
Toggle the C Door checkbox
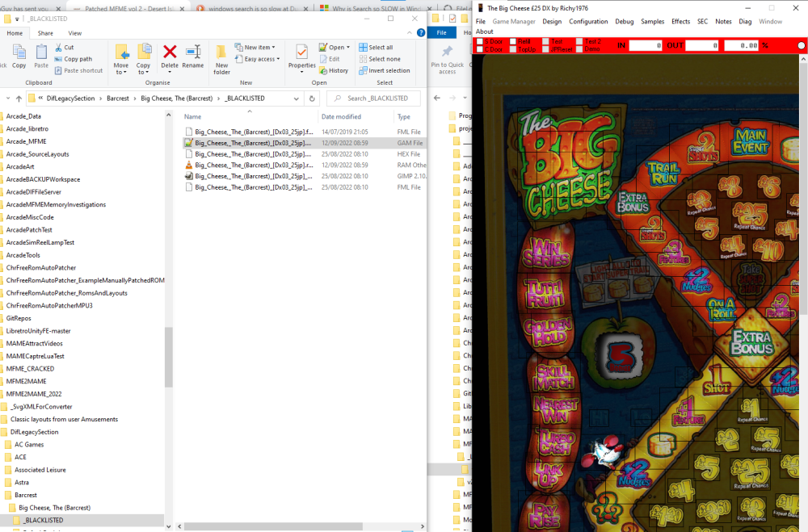click(480, 49)
